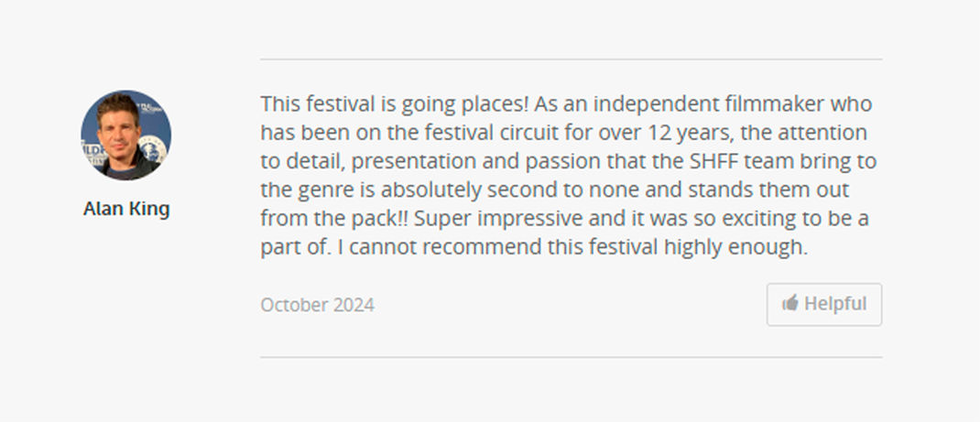
Task: Click the October 2024 review date
Action: pos(317,306)
